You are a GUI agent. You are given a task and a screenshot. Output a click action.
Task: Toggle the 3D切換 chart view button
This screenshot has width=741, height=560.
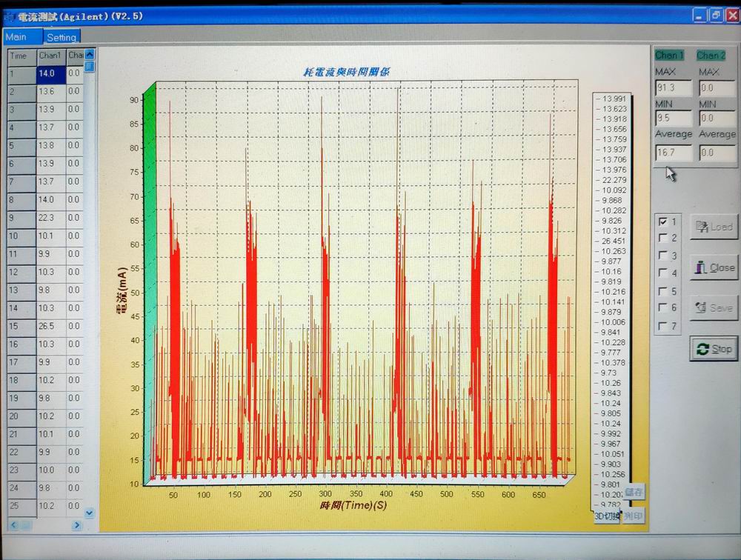pyautogui.click(x=607, y=516)
